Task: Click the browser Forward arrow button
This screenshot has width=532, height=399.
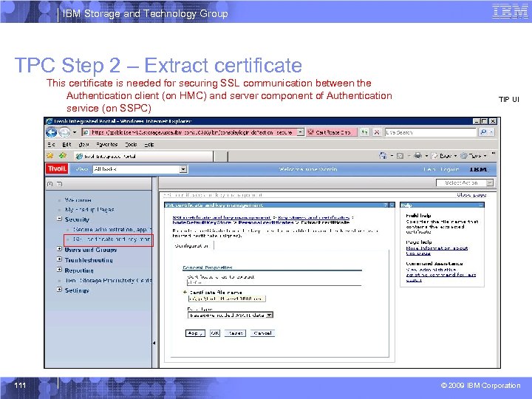Action: point(64,132)
